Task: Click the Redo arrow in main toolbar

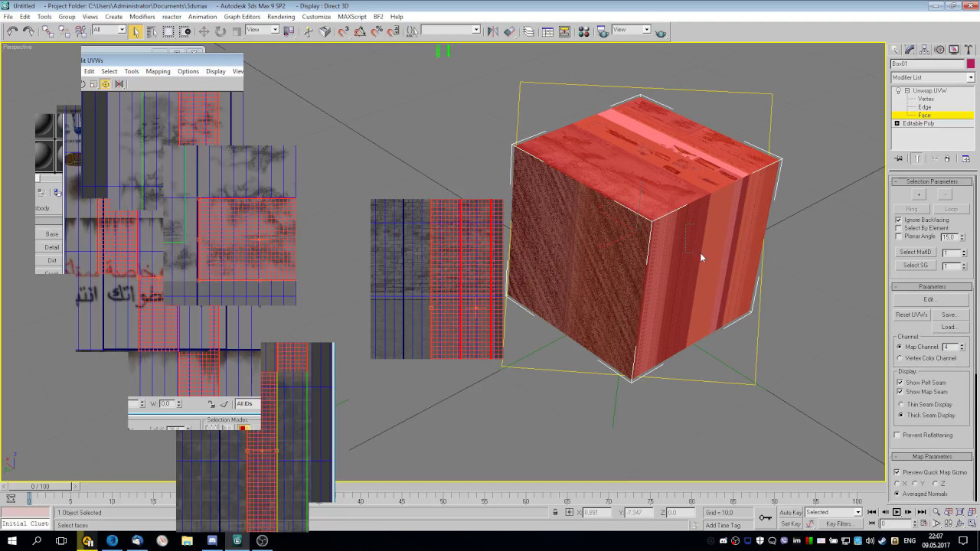Action: click(x=28, y=31)
